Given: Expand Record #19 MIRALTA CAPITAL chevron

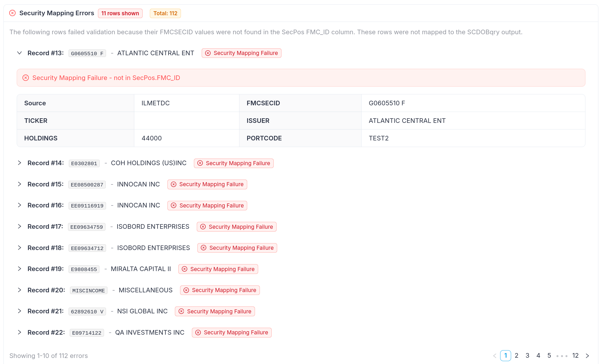Looking at the screenshot, I should tap(19, 269).
